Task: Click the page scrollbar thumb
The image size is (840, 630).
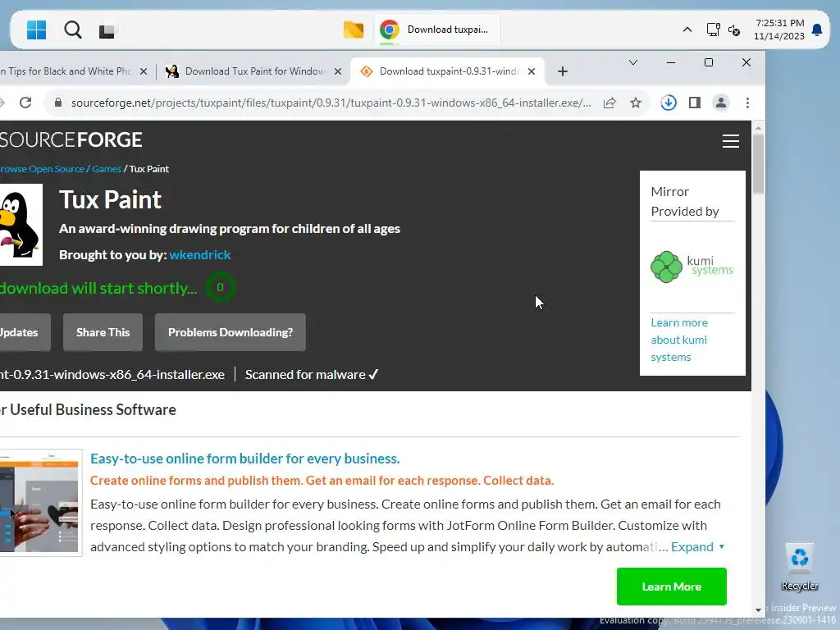Action: coord(758,164)
